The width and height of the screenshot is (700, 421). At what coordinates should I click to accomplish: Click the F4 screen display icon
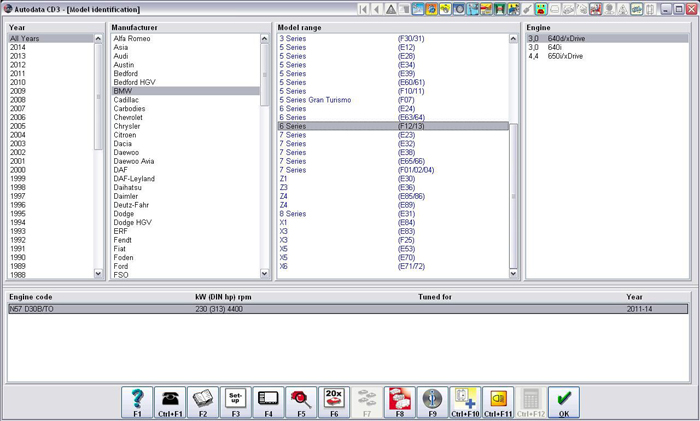268,402
